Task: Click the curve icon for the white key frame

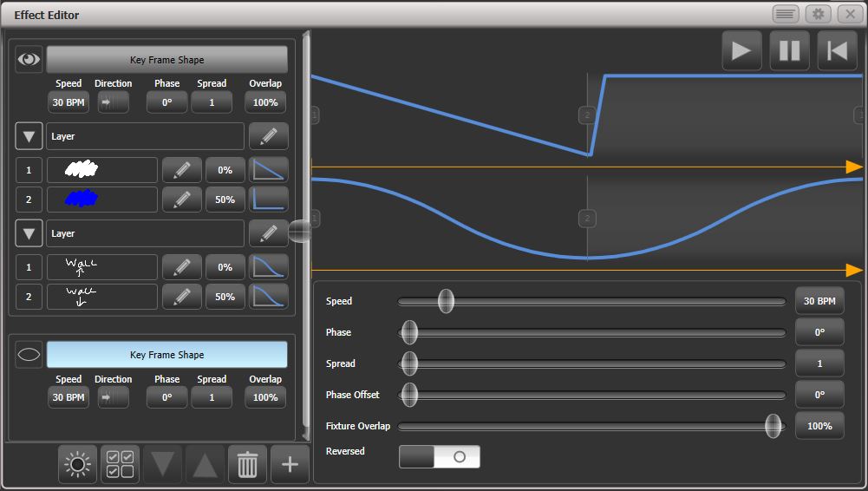Action: point(269,170)
